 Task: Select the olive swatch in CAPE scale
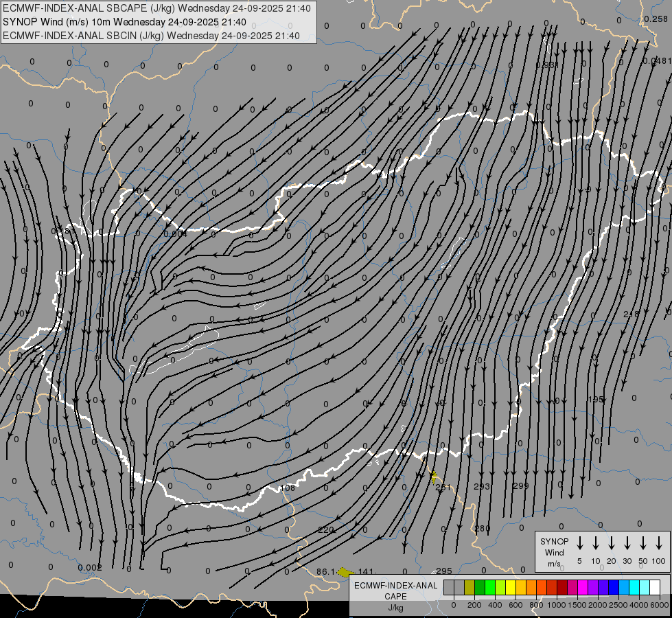(x=470, y=587)
